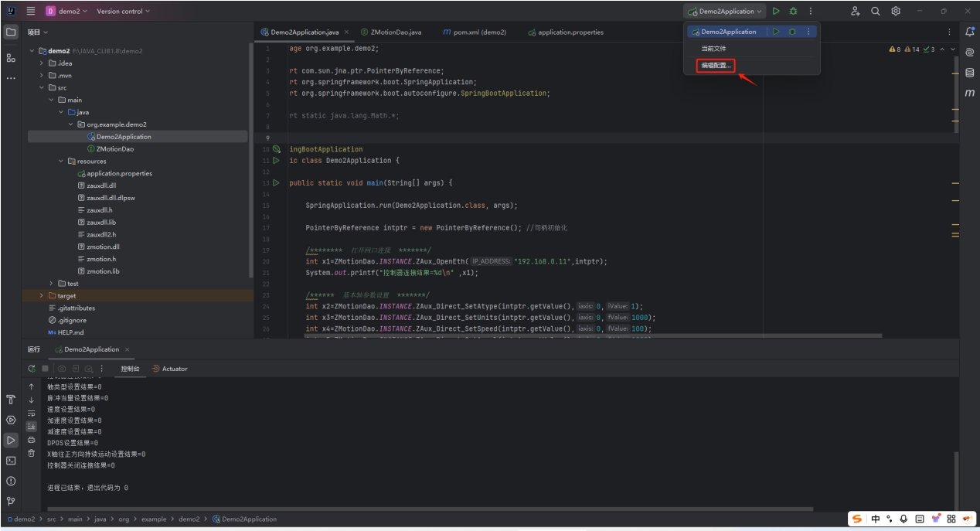Viewport: 980px width, 531px height.
Task: Click the src breadcrumb in status bar
Action: click(51, 519)
